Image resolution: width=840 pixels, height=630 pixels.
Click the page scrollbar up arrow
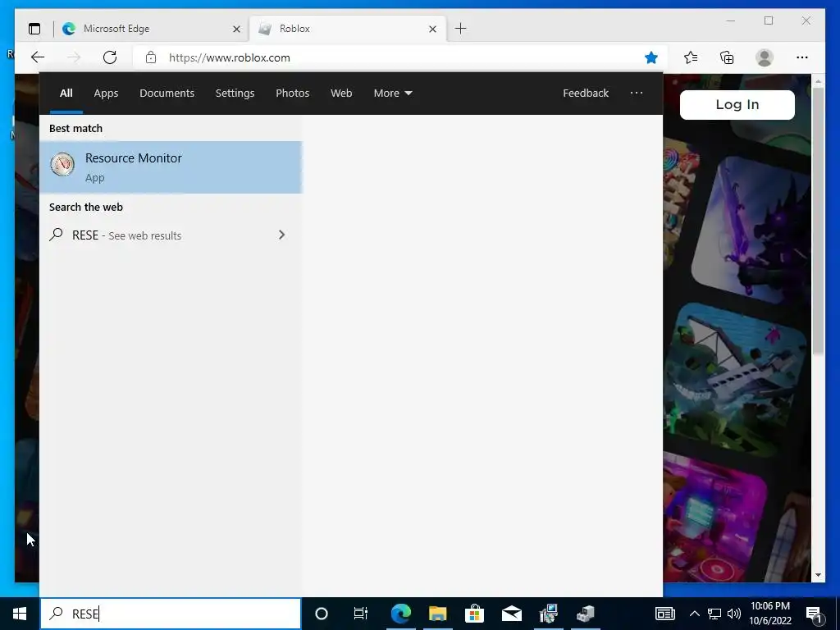[818, 81]
